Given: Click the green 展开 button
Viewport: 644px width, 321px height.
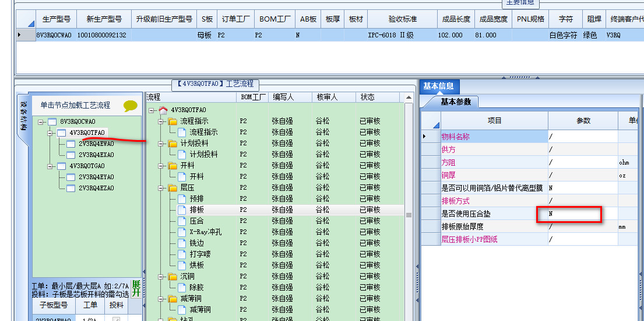Looking at the screenshot, I should coord(136,289).
